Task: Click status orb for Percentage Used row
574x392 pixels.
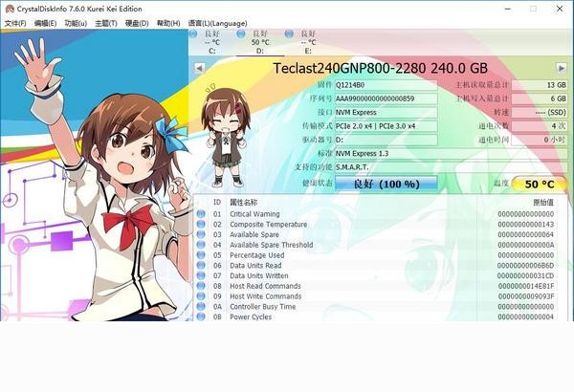Action: coord(201,254)
